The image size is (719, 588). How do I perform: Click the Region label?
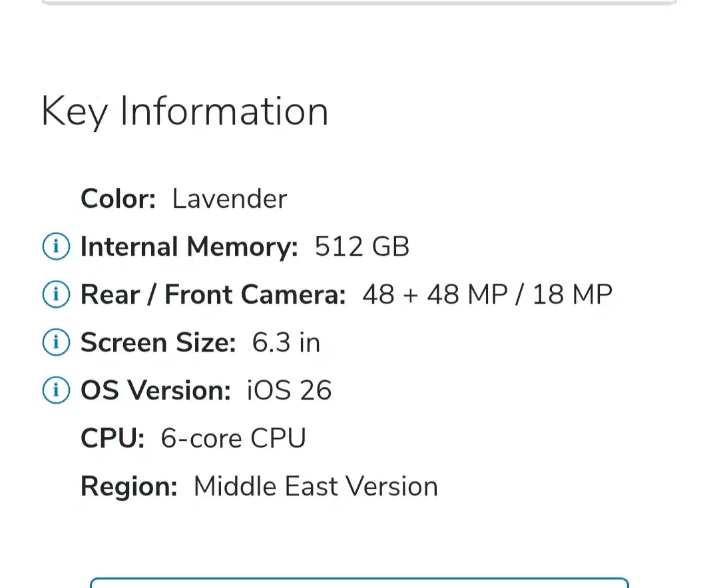pyautogui.click(x=128, y=487)
